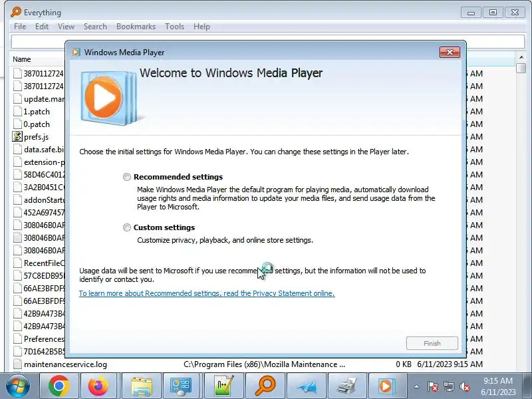Open the paper airplane taskbar app
Viewport: 532px width, 399px height.
pyautogui.click(x=306, y=386)
